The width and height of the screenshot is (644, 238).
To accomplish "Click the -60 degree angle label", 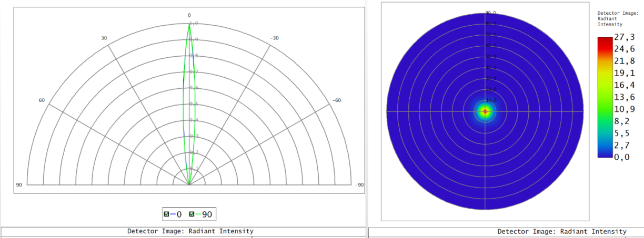I will pyautogui.click(x=336, y=100).
